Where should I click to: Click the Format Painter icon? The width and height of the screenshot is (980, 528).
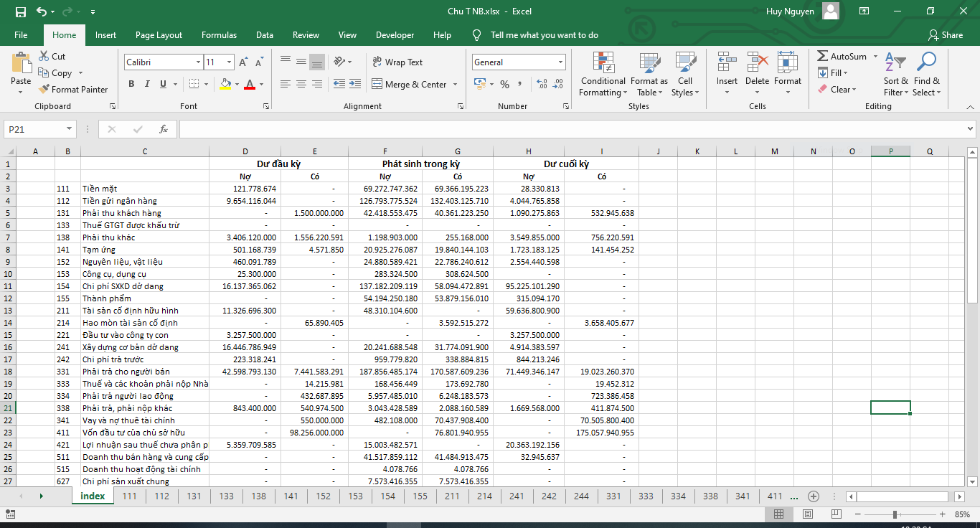[x=43, y=90]
